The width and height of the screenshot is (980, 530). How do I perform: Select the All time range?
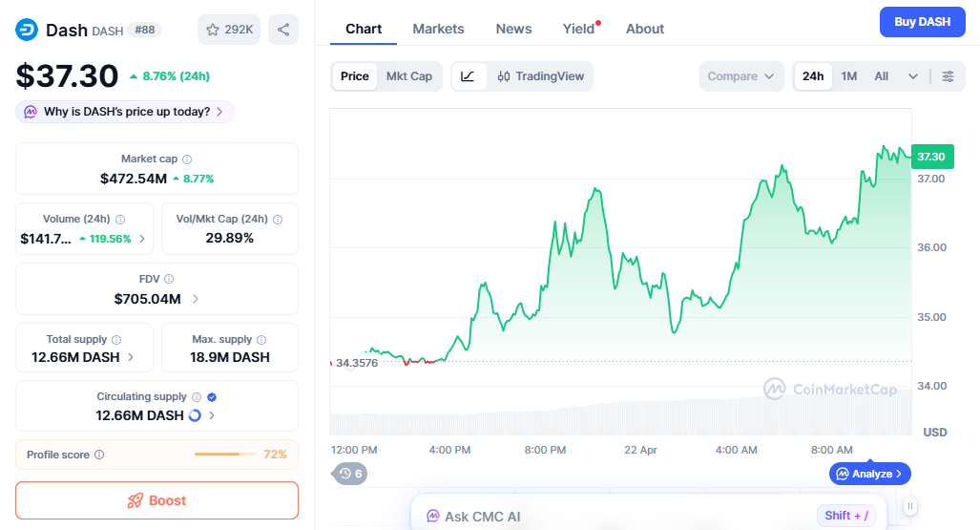[882, 76]
